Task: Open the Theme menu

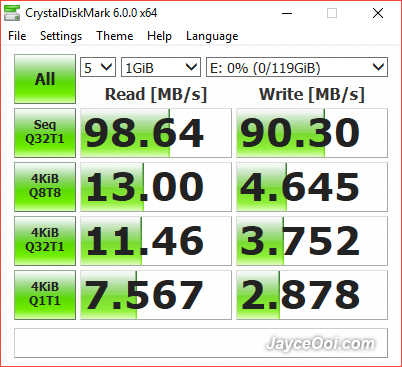Action: 115,36
